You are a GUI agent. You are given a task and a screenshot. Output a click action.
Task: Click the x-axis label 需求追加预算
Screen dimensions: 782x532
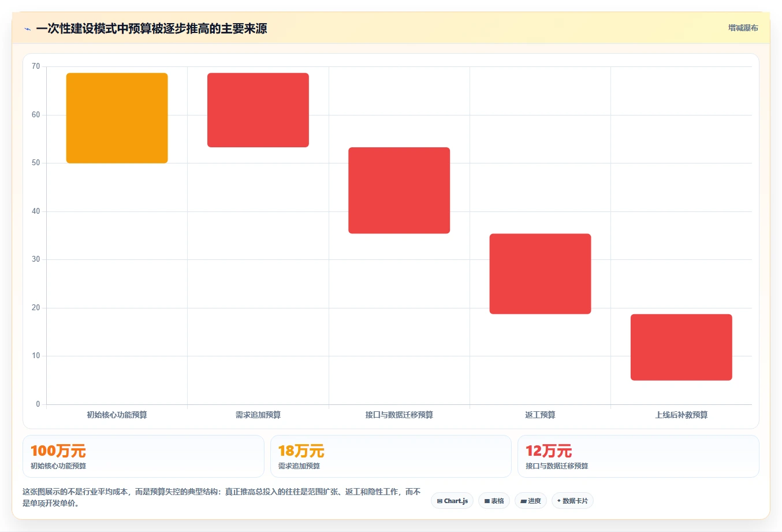258,415
